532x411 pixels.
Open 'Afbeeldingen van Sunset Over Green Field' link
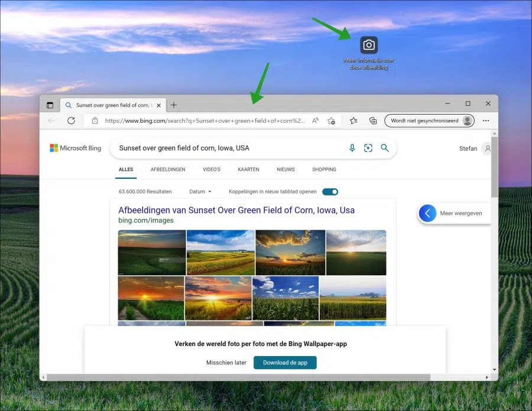[x=236, y=210]
